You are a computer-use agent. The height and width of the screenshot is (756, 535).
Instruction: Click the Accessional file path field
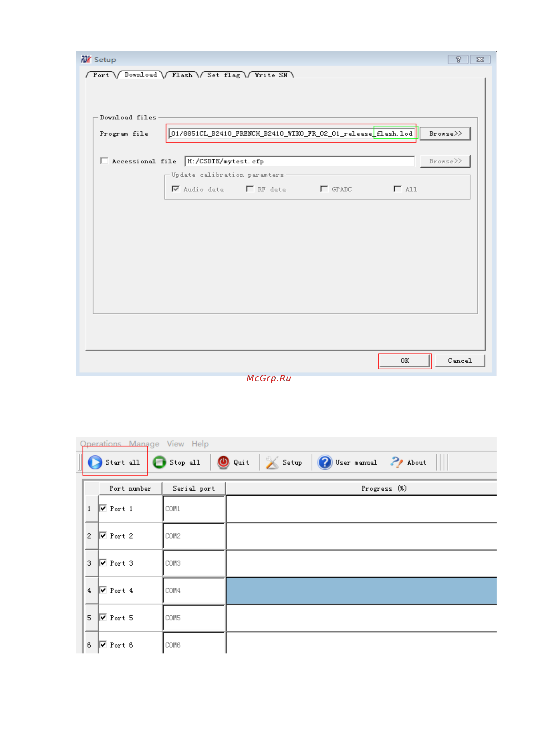pos(300,161)
